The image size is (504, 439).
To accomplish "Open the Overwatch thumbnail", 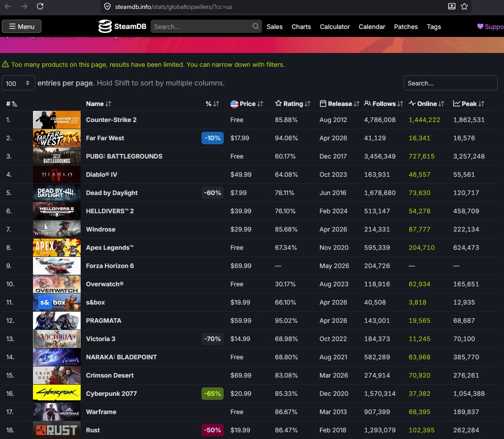I will click(57, 284).
